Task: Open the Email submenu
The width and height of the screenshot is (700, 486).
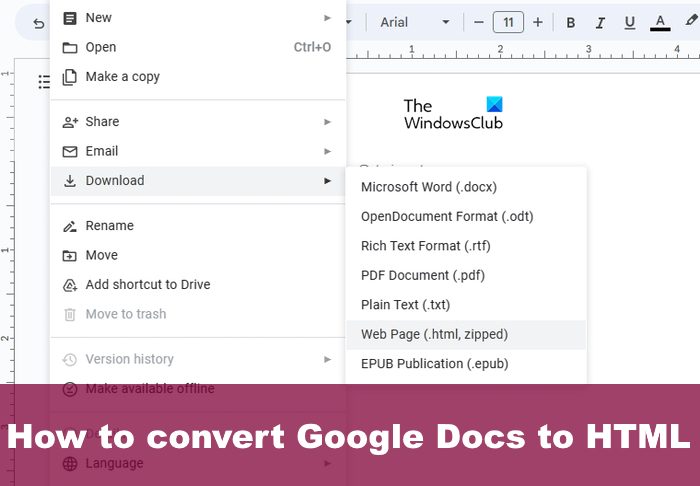Action: [x=198, y=151]
